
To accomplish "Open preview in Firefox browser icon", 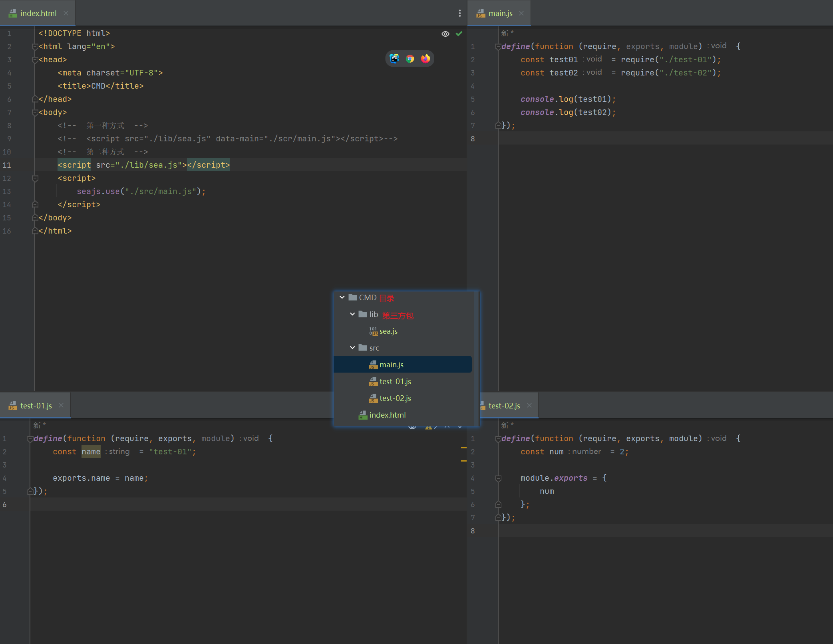I will [x=425, y=59].
